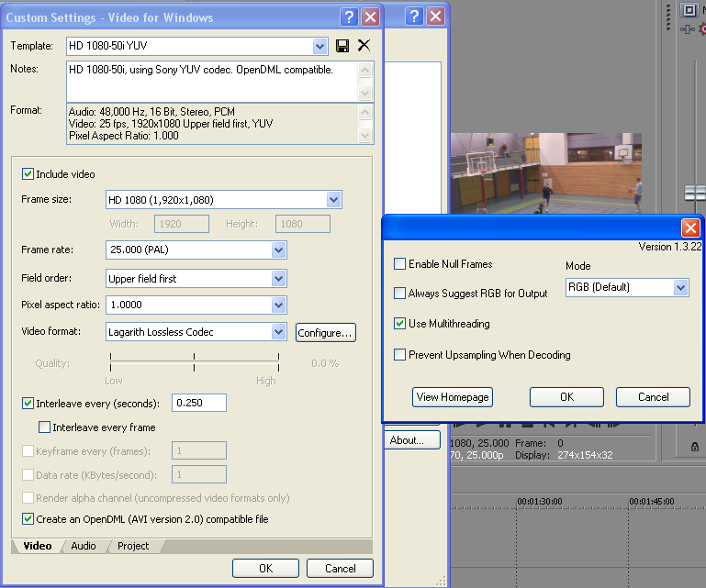Close the Lagarith codec configuration dialog
This screenshot has width=706, height=588.
click(690, 228)
